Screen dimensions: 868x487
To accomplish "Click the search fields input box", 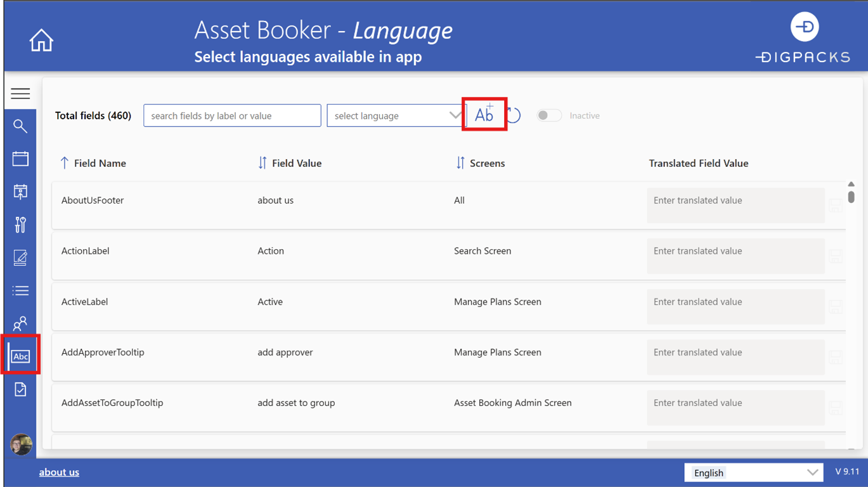I will tap(232, 115).
